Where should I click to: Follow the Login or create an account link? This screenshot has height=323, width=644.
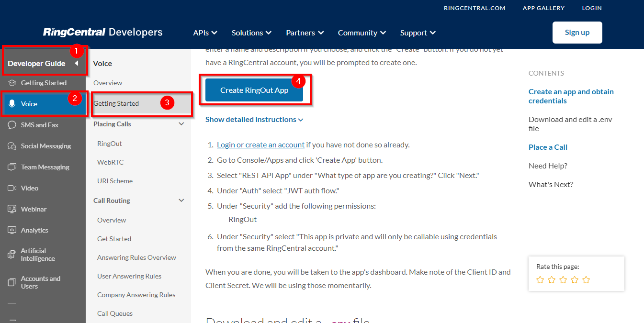[260, 145]
